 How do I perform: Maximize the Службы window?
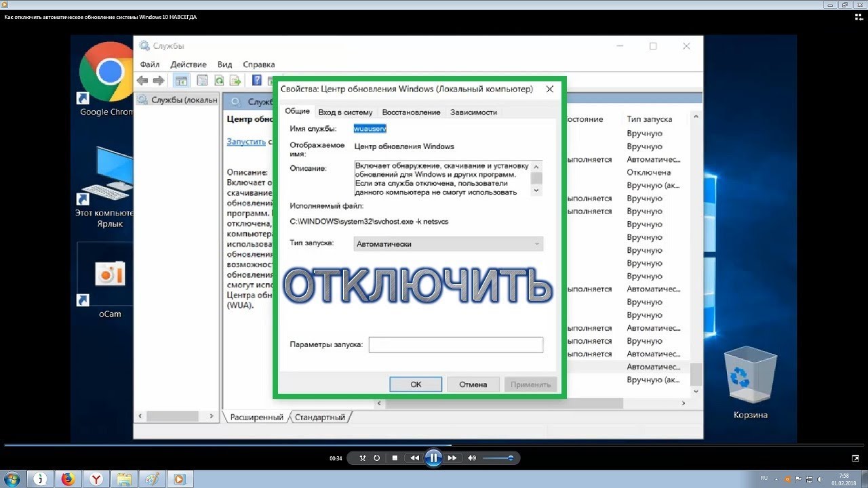tap(653, 46)
